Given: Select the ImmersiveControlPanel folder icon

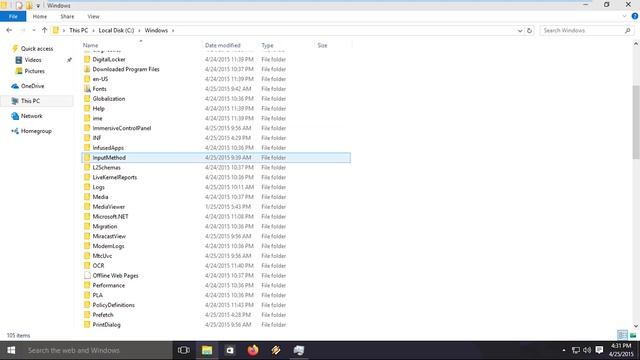Looking at the screenshot, I should (87, 128).
